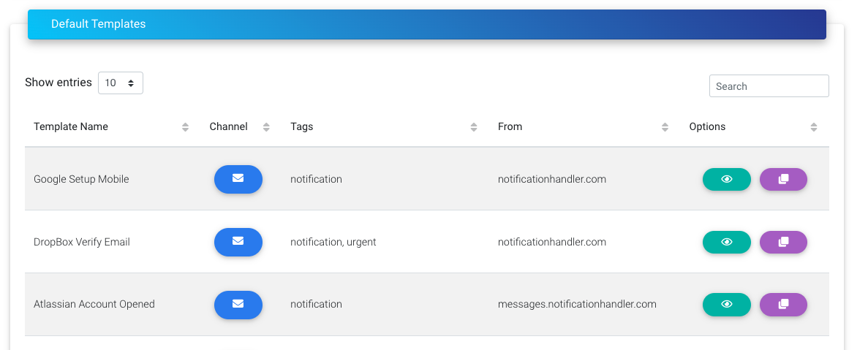This screenshot has height=350, width=868.
Task: Sort the table by Tags column
Action: [x=474, y=127]
